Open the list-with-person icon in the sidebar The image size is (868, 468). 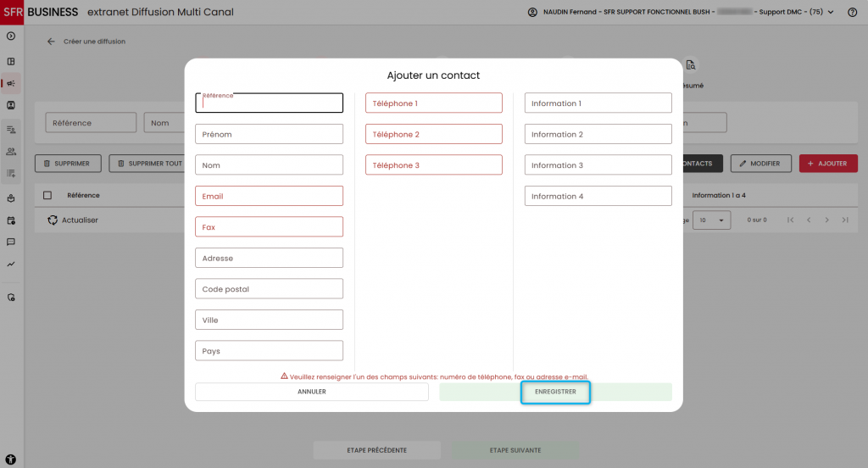click(10, 130)
